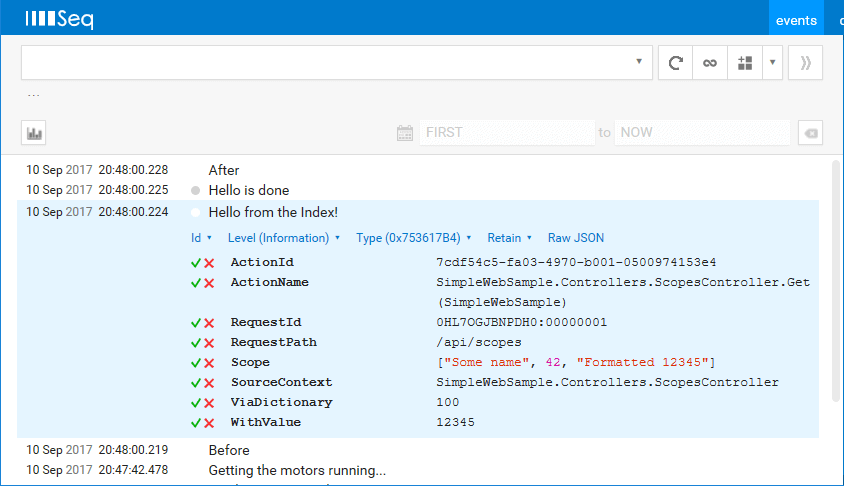Click the WithValue value 12345
The height and width of the screenshot is (486, 844).
tap(455, 422)
